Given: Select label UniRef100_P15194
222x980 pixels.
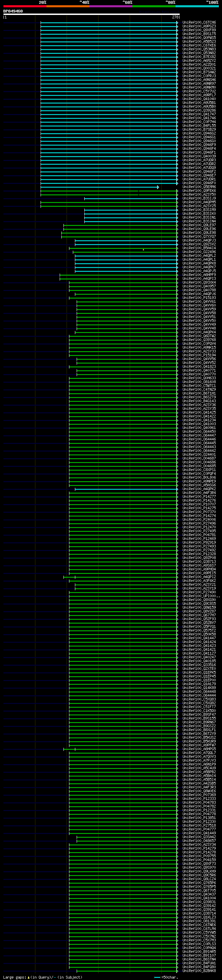Looking at the screenshot, I should tap(199, 355).
